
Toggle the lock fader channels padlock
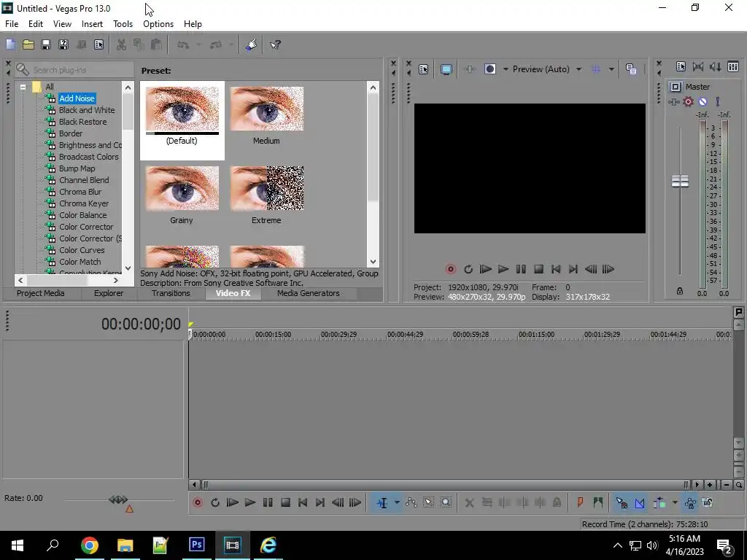pos(680,291)
